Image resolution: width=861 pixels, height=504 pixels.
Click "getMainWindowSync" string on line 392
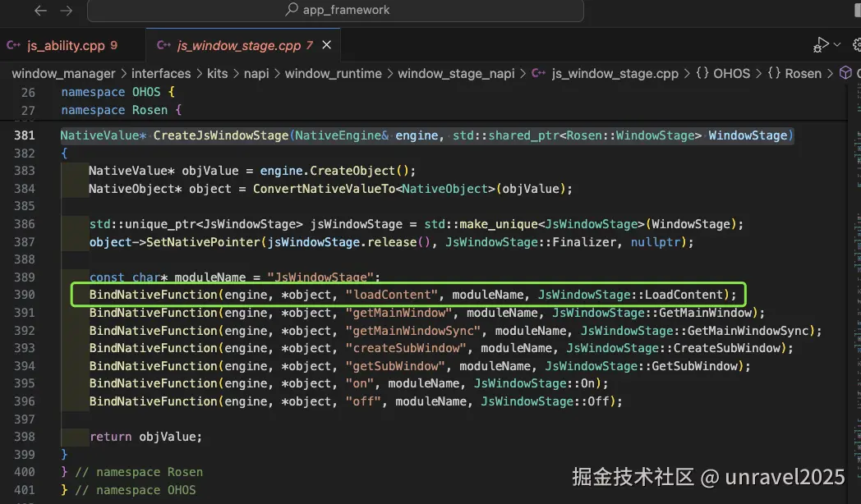(x=413, y=331)
